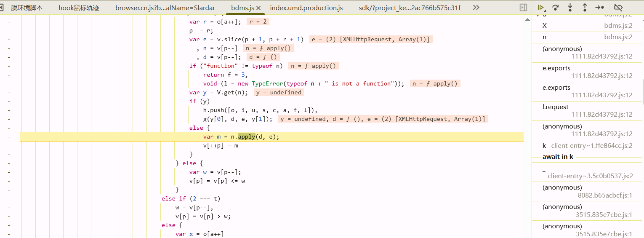Toggle the debugger sidebar panel
The width and height of the screenshot is (644, 238).
523,8
